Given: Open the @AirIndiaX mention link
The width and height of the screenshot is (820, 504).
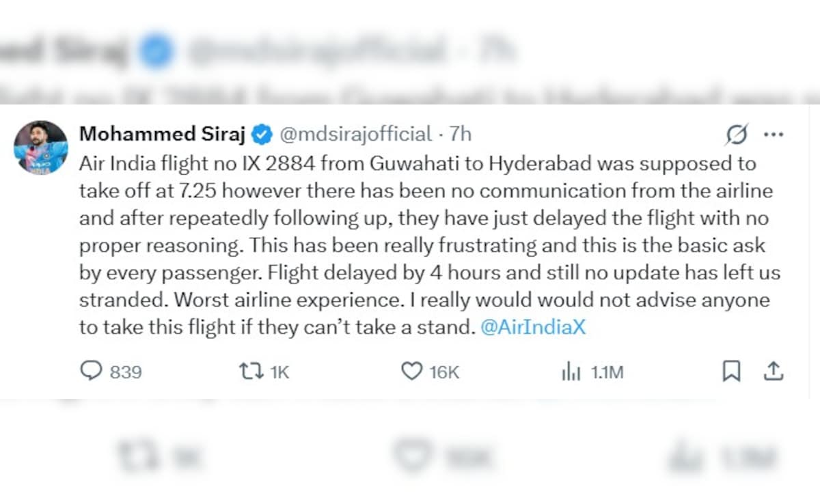Looking at the screenshot, I should pyautogui.click(x=535, y=327).
